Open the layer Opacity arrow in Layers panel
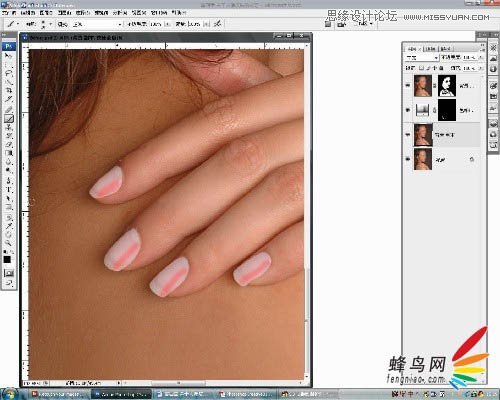 tap(480, 58)
